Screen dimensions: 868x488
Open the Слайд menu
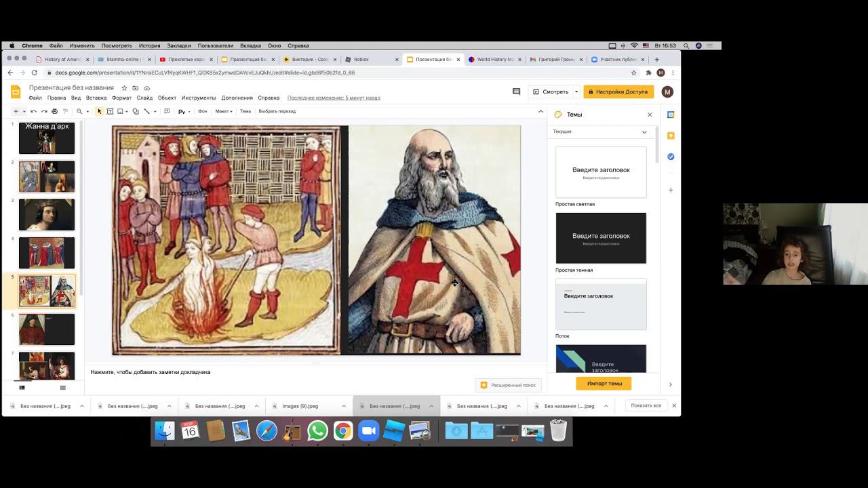tap(144, 98)
